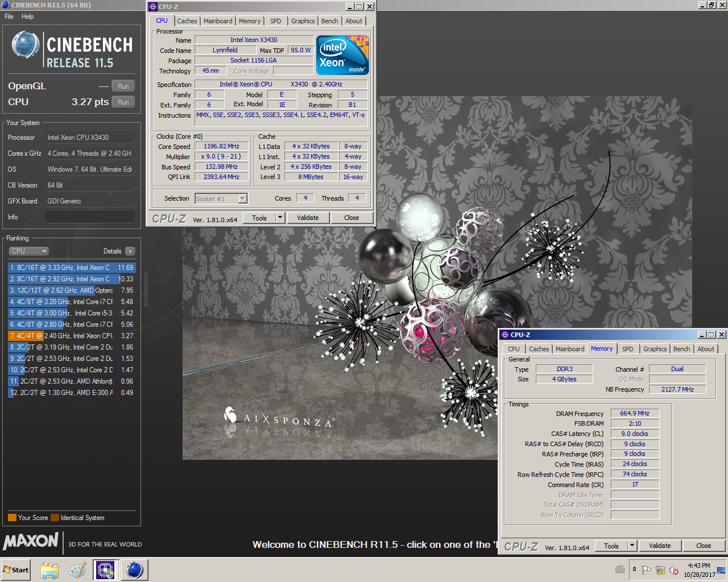
Task: Click the top CPU-Z window title icon
Action: [x=152, y=7]
